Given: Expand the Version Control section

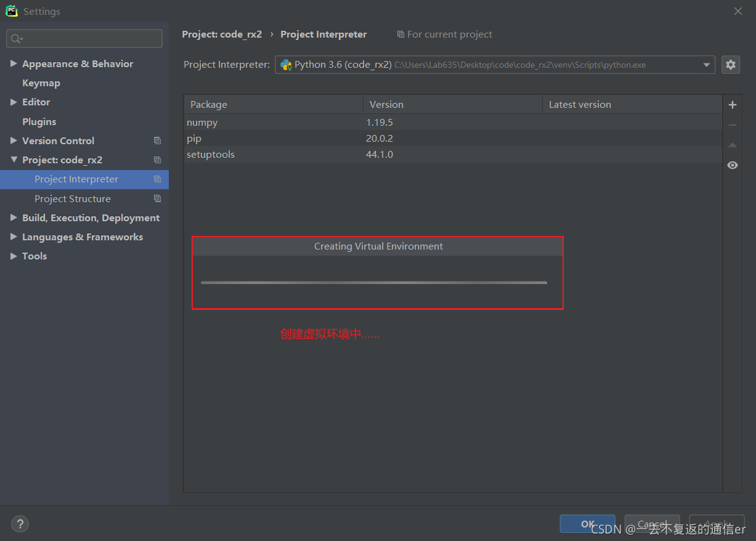Looking at the screenshot, I should [14, 140].
